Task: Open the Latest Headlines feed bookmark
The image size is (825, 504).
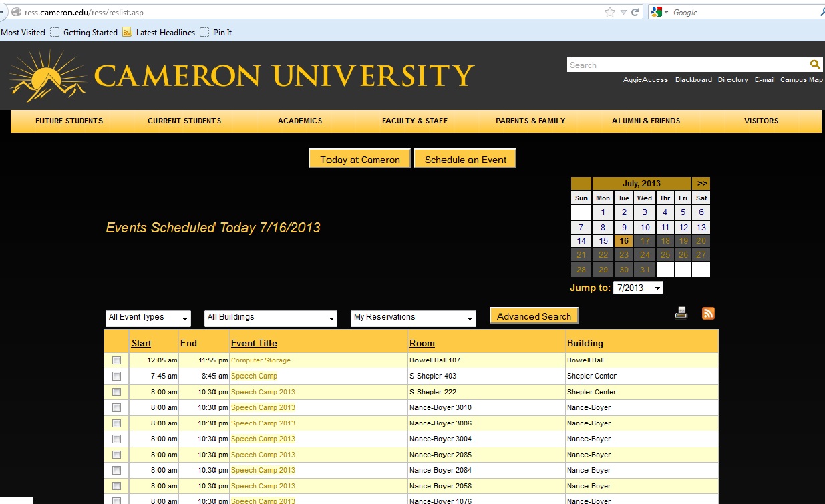Action: click(159, 32)
